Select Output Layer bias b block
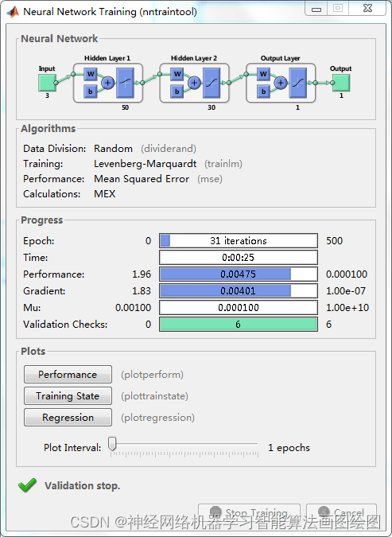Screen dimensions: 392x537 point(263,91)
